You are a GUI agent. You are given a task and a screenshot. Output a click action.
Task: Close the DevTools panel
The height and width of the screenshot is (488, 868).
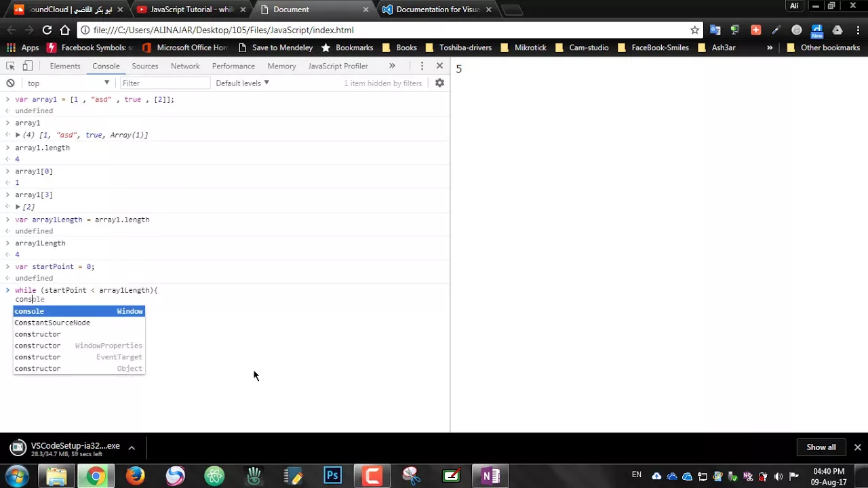coord(439,66)
